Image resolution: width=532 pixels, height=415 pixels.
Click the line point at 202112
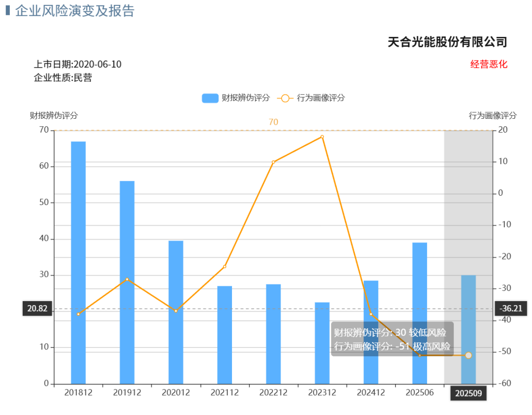(225, 267)
